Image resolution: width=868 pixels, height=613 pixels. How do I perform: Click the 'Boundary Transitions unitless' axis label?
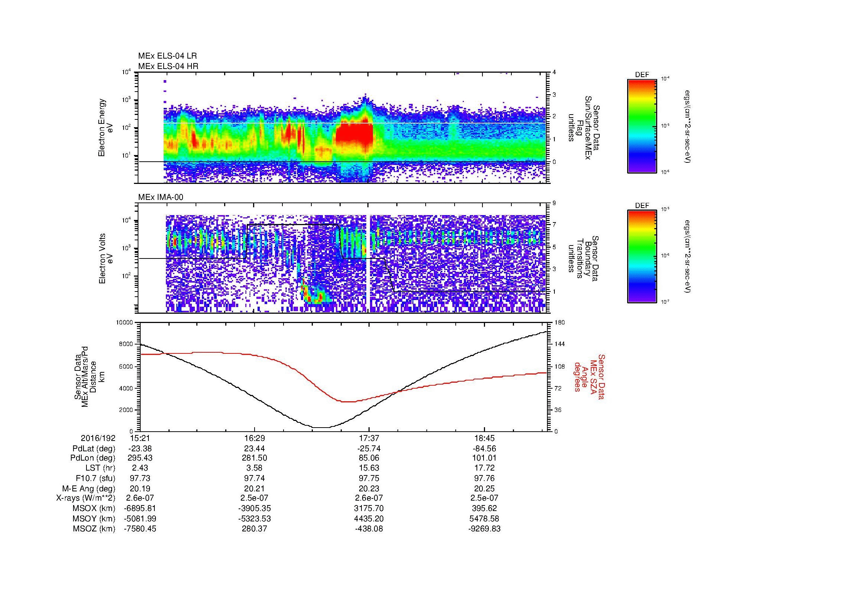584,258
